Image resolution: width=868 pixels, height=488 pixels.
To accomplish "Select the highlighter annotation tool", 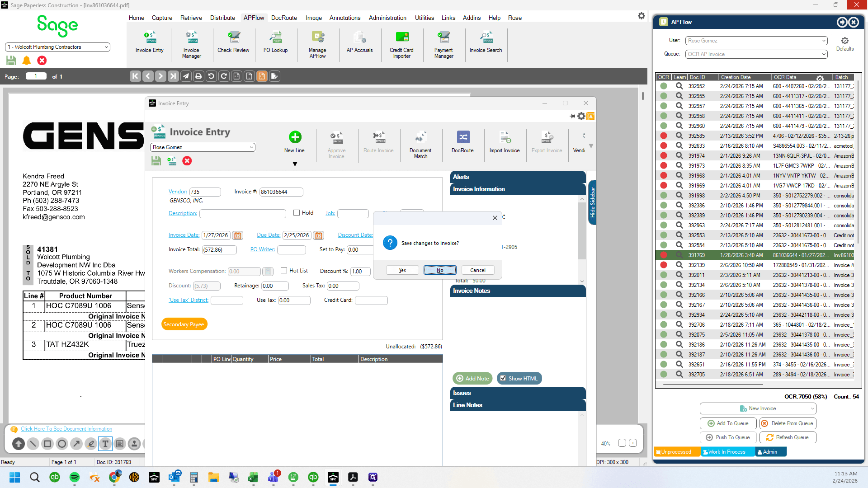I will point(91,444).
